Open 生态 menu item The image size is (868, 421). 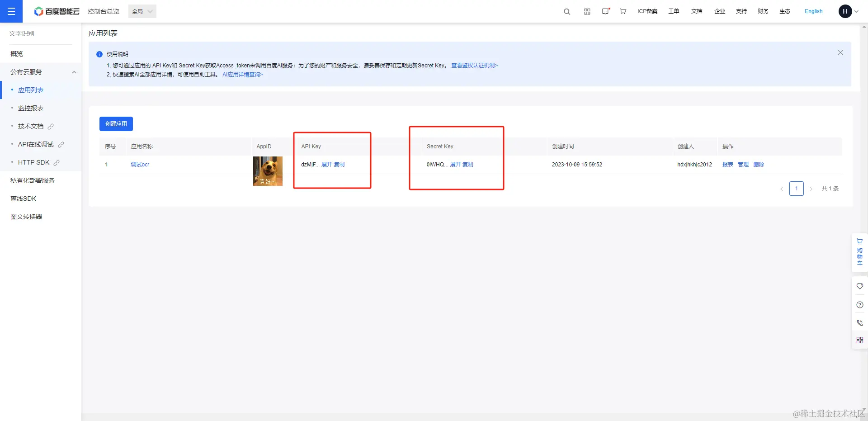click(785, 11)
